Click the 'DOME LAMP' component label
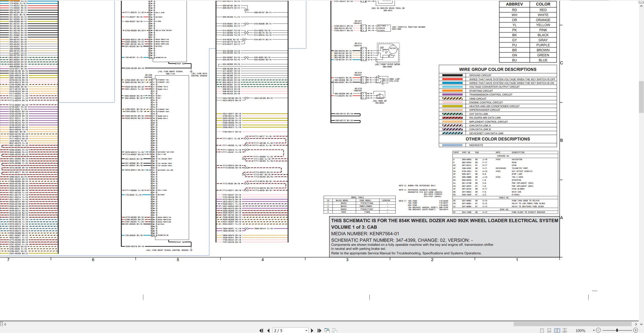 coord(394,79)
